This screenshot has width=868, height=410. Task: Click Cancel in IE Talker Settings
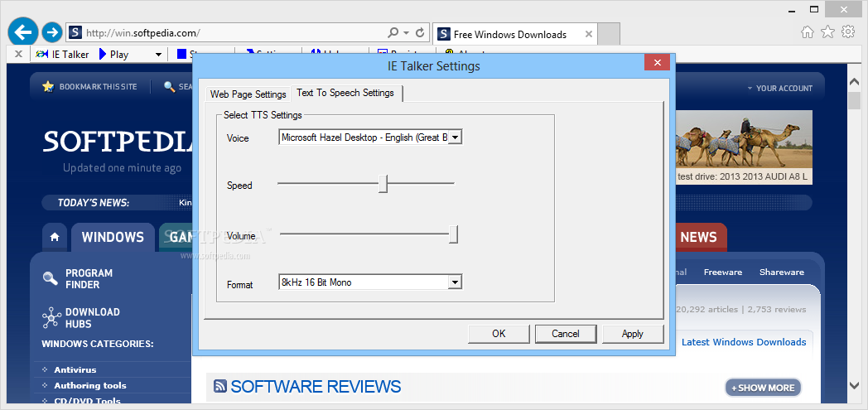click(565, 334)
